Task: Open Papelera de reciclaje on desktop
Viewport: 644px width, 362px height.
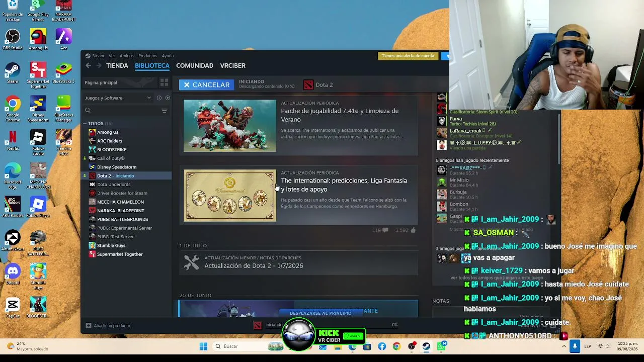Action: 13,11
